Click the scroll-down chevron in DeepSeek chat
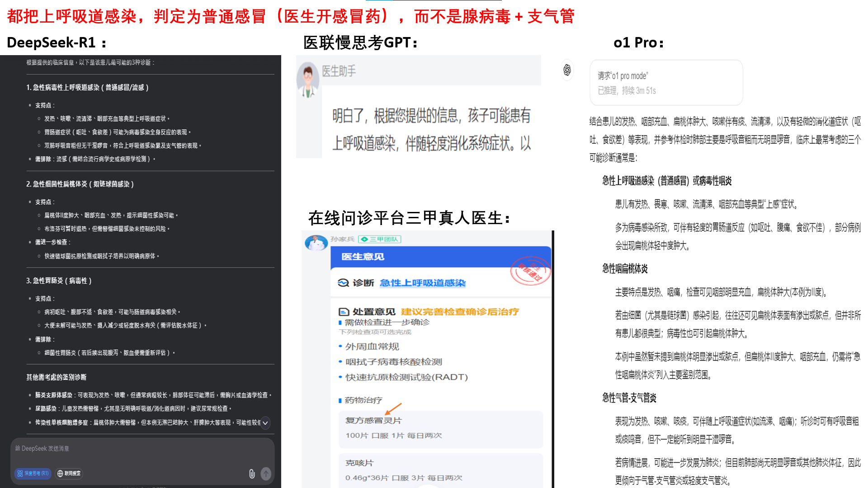868x488 pixels. tap(265, 423)
